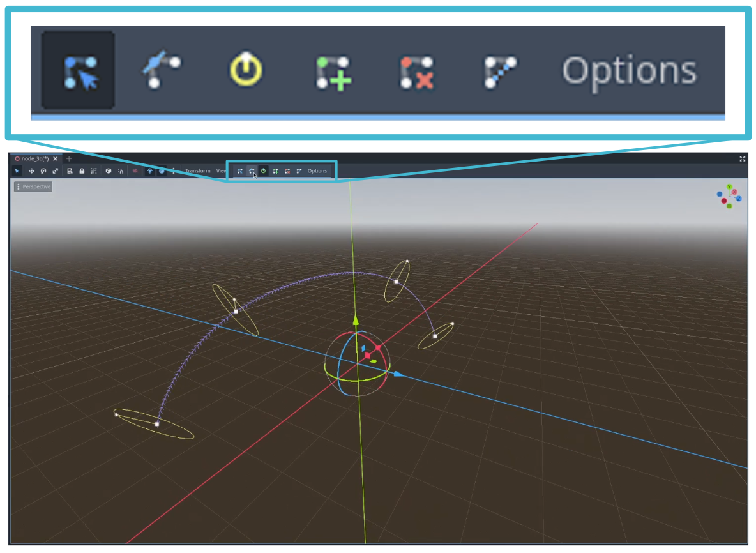Group selected node's children icon
This screenshot has width=756, height=553.
coord(94,170)
